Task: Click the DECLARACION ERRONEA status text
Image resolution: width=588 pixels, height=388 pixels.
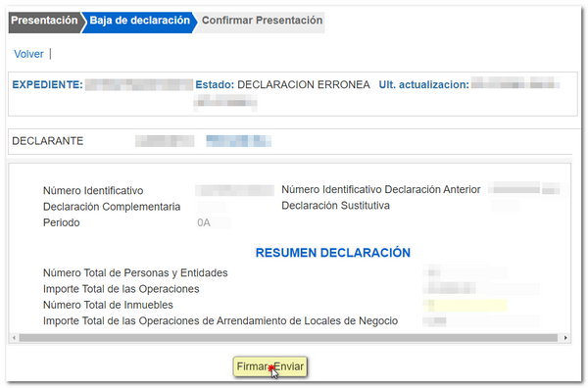Action: pos(304,84)
